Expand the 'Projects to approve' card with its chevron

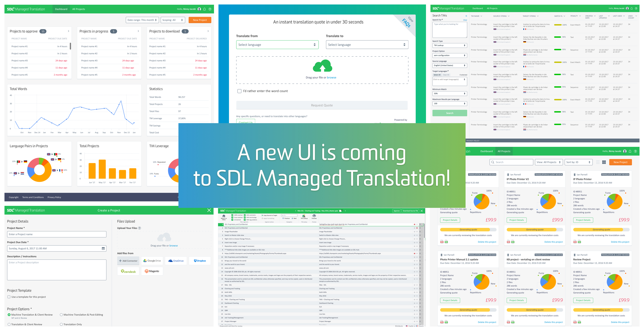pyautogui.click(x=68, y=31)
